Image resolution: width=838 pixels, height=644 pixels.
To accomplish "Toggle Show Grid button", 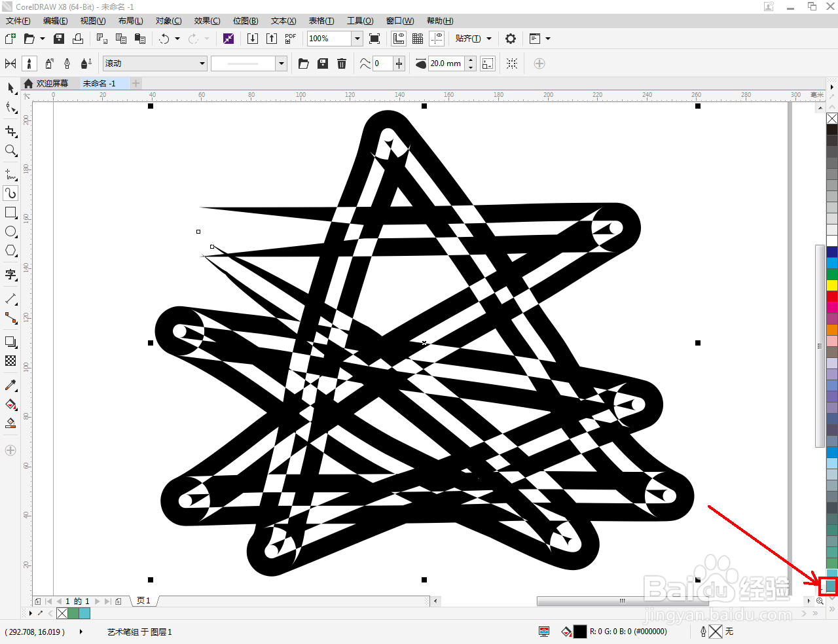I will [x=418, y=39].
